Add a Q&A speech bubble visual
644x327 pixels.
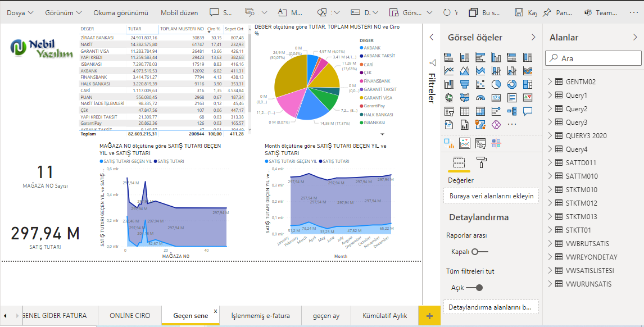click(x=528, y=111)
